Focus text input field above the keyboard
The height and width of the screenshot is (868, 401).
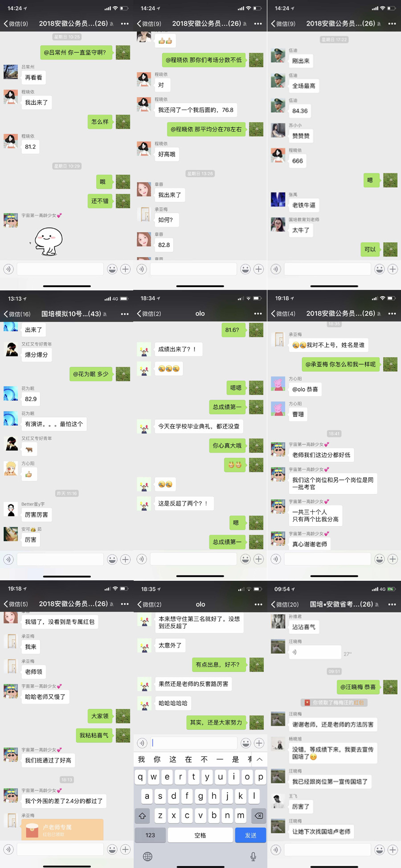coord(193,743)
